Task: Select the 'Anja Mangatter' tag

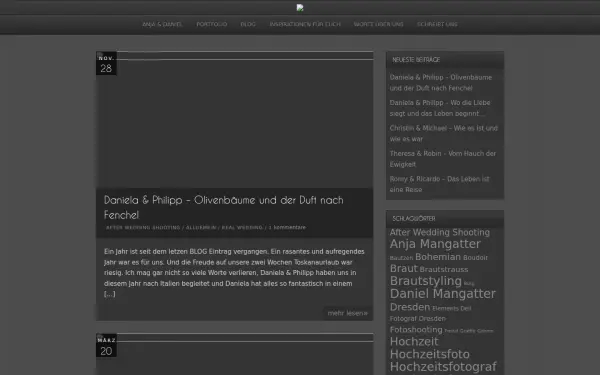Action: pyautogui.click(x=435, y=244)
